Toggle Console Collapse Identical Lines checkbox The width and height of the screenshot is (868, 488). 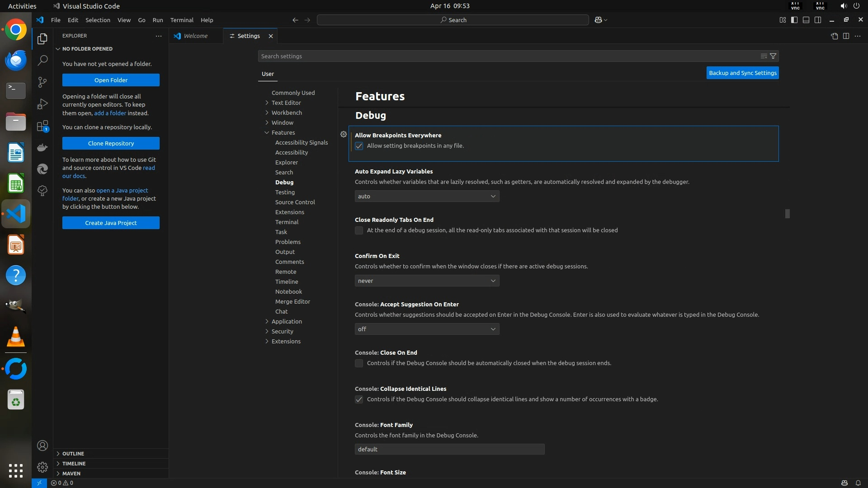coord(359,399)
